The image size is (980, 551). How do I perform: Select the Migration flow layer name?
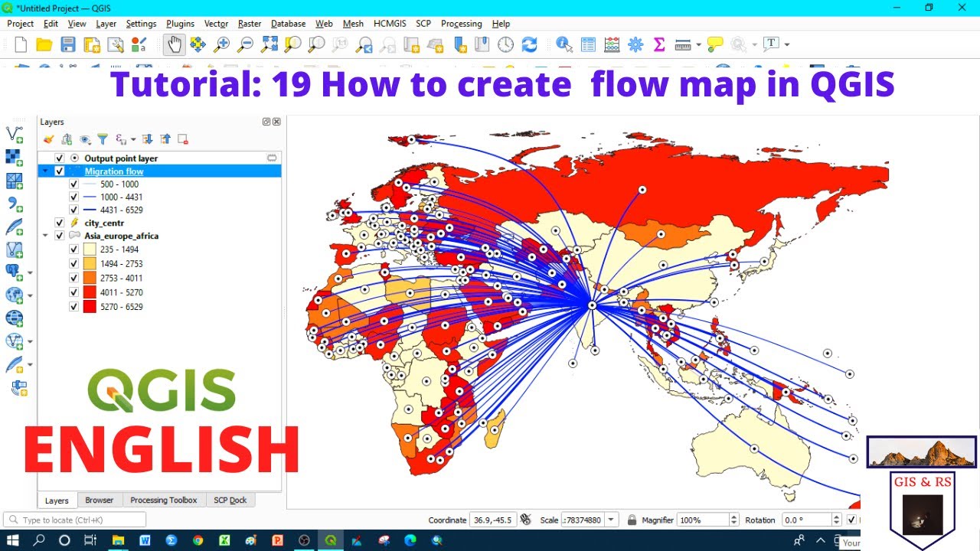(114, 171)
